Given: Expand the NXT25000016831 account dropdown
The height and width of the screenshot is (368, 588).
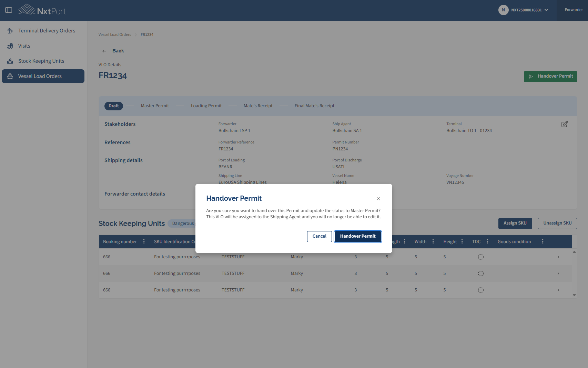Looking at the screenshot, I should pos(529,10).
